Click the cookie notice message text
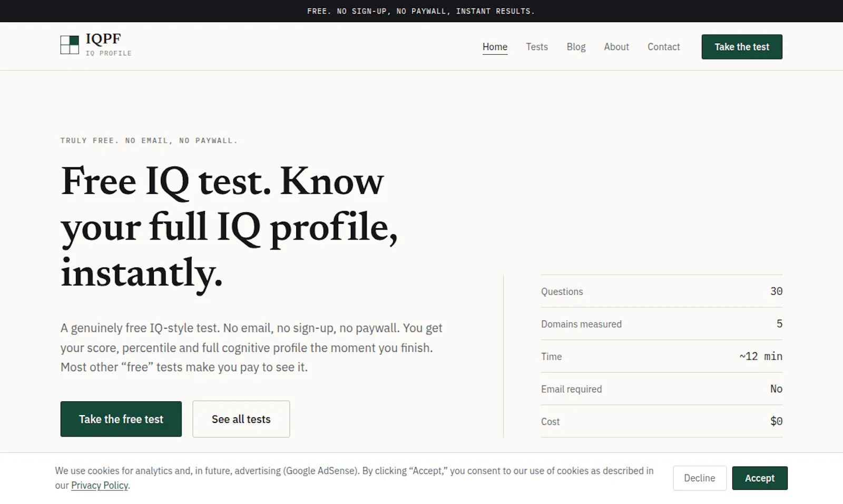 point(354,478)
